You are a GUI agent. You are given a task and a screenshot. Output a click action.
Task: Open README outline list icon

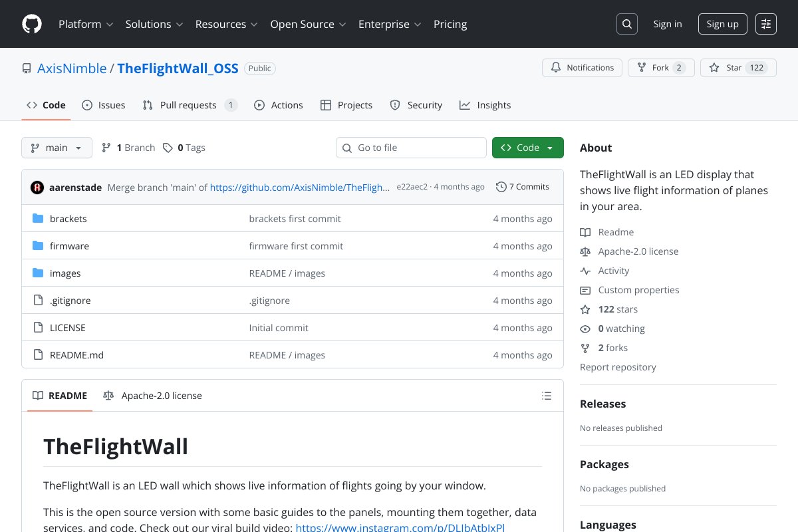(547, 396)
